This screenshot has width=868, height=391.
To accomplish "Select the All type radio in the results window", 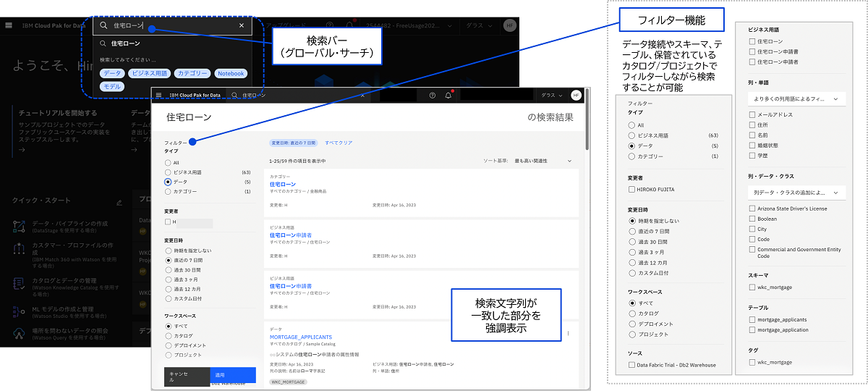I will click(168, 163).
